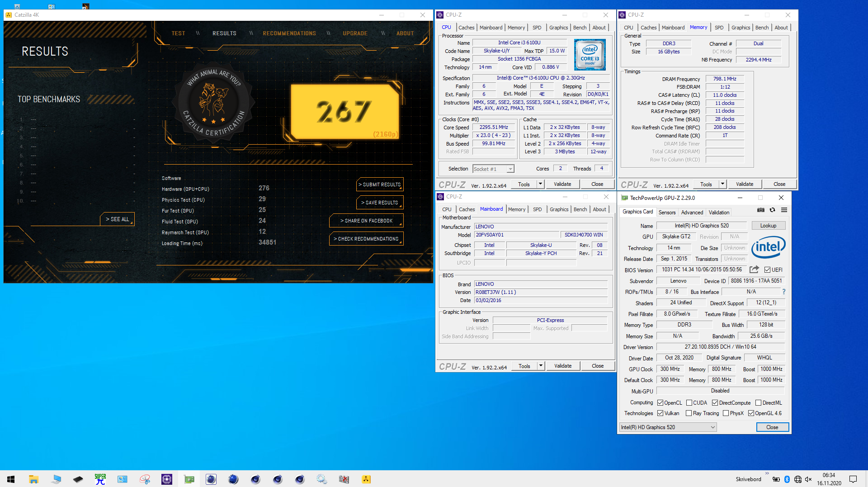The image size is (868, 487).
Task: Toggle the DirectCompute checkbox
Action: tap(715, 403)
